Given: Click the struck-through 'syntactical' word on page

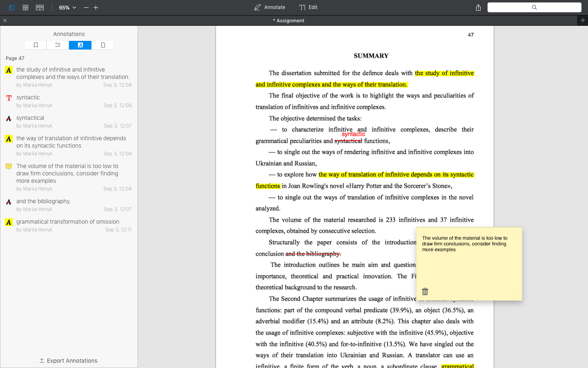Looking at the screenshot, I should coord(348,141).
